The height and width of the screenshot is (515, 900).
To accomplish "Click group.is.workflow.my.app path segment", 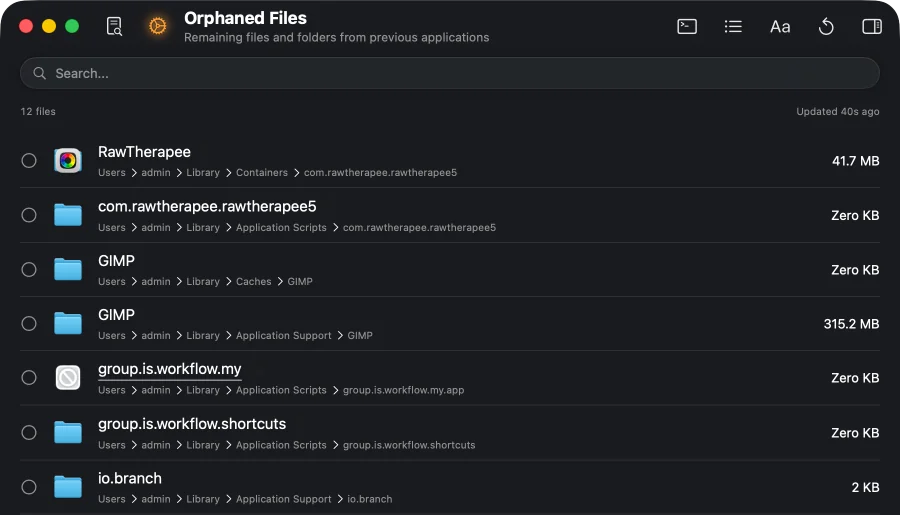I will (x=403, y=390).
